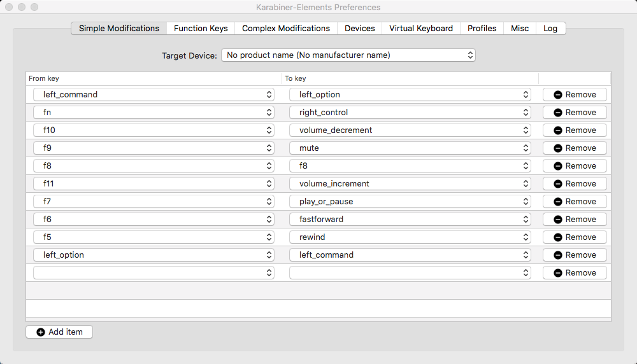Open the f5 From key dropdown
The width and height of the screenshot is (637, 364).
tap(154, 237)
